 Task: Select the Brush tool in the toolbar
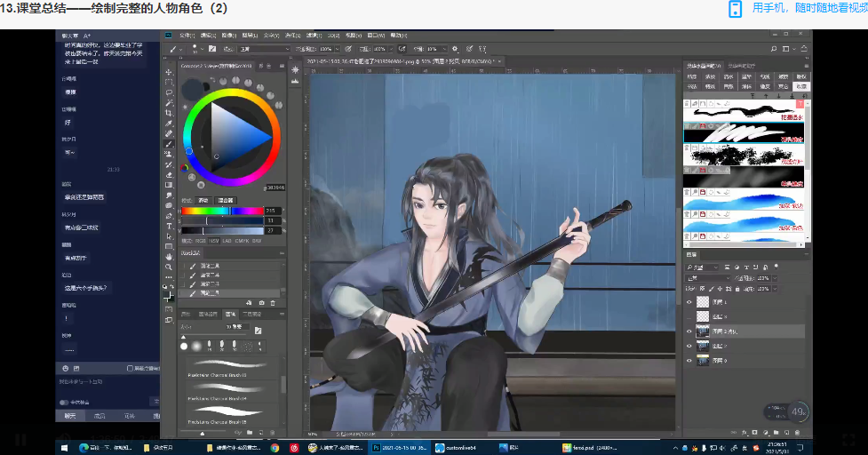click(169, 144)
